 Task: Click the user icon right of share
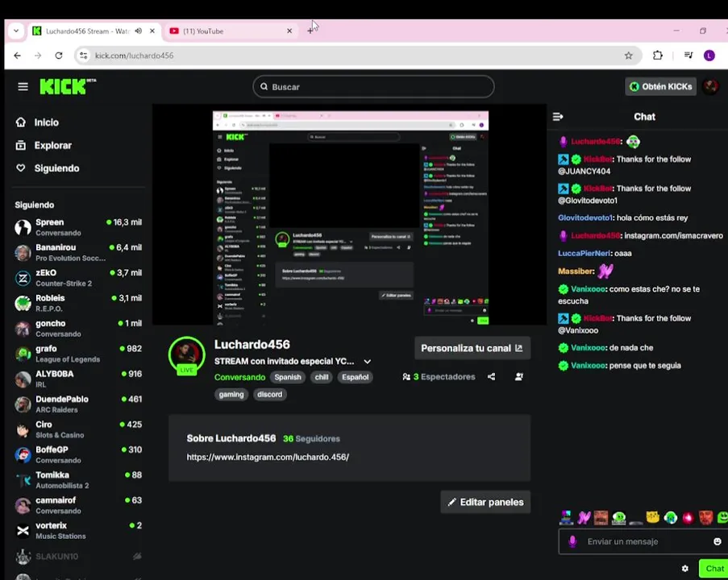coord(519,377)
